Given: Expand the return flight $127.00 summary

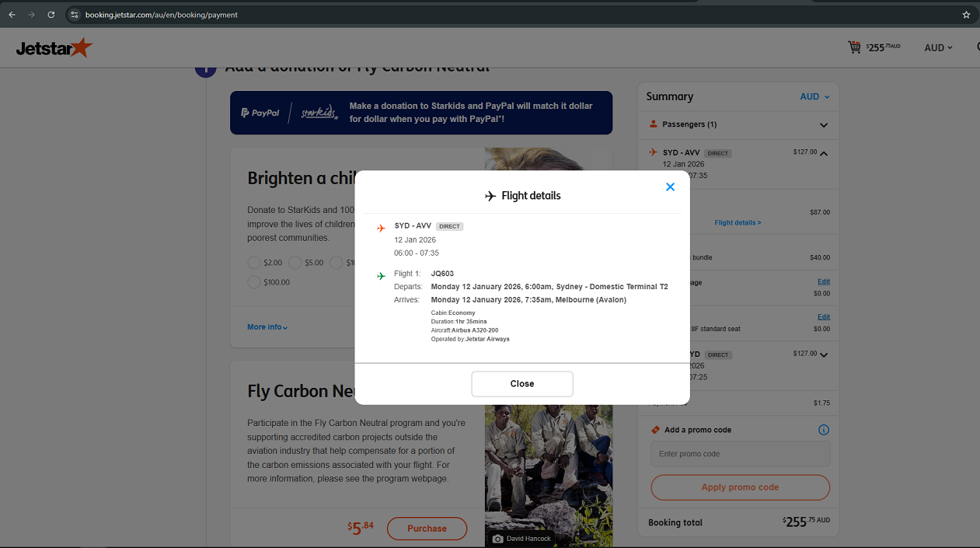Looking at the screenshot, I should click(x=824, y=355).
